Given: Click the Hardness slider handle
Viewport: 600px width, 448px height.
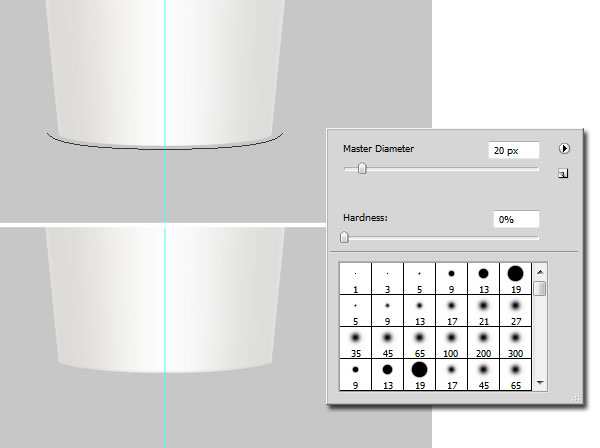Looking at the screenshot, I should [x=345, y=237].
